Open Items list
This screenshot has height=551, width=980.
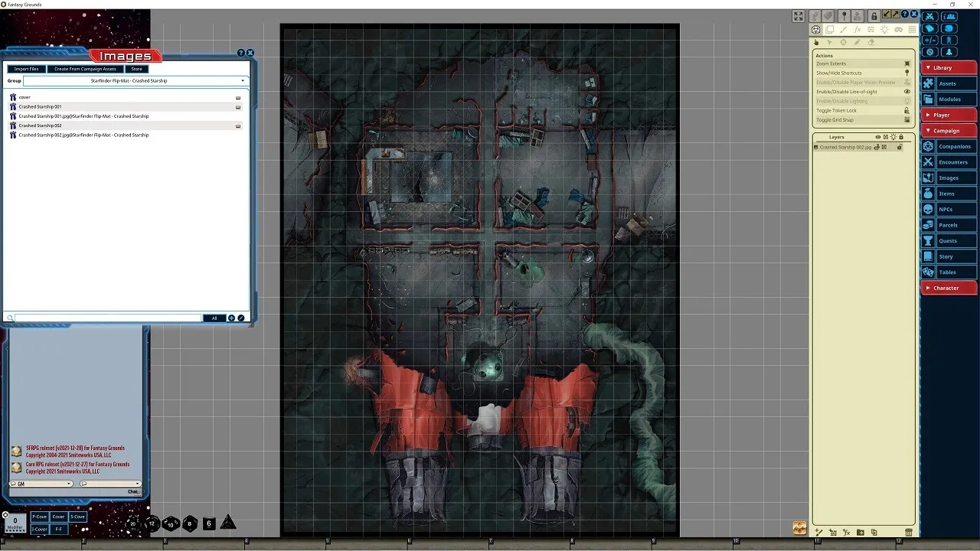949,194
